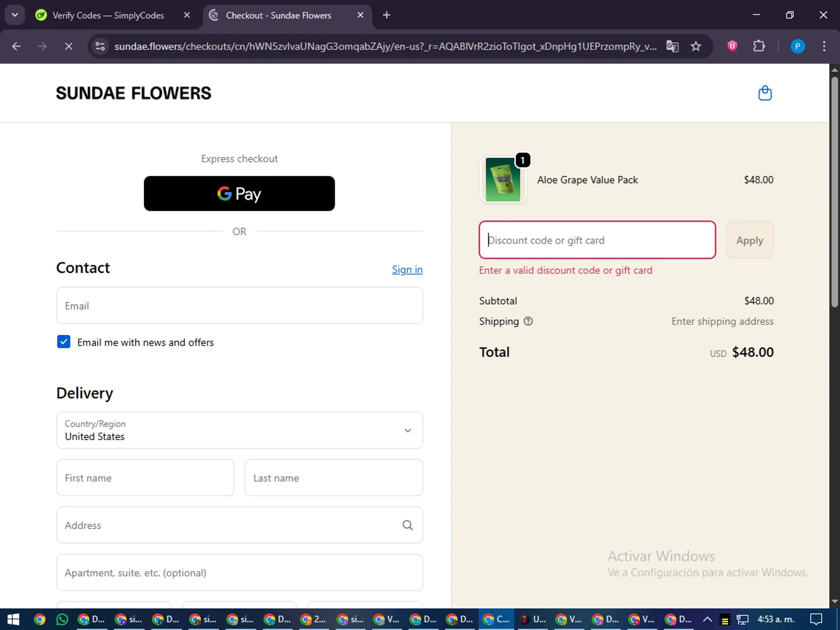Show hidden system tray icons
The width and height of the screenshot is (840, 630).
(x=707, y=619)
